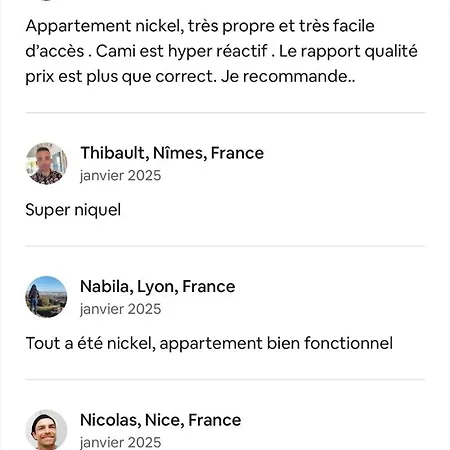Open Thibault's profile photo
This screenshot has height=450, width=450.
[x=46, y=163]
